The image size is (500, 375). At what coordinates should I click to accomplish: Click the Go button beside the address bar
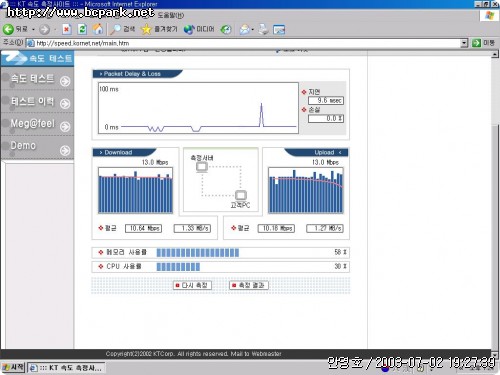click(483, 43)
